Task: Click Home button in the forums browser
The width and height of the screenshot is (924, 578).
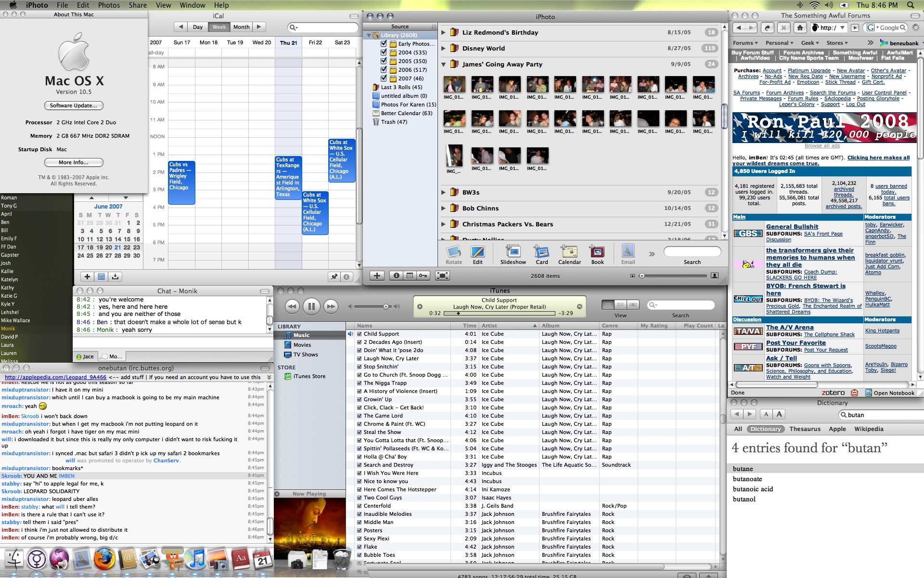Action: pyautogui.click(x=800, y=28)
